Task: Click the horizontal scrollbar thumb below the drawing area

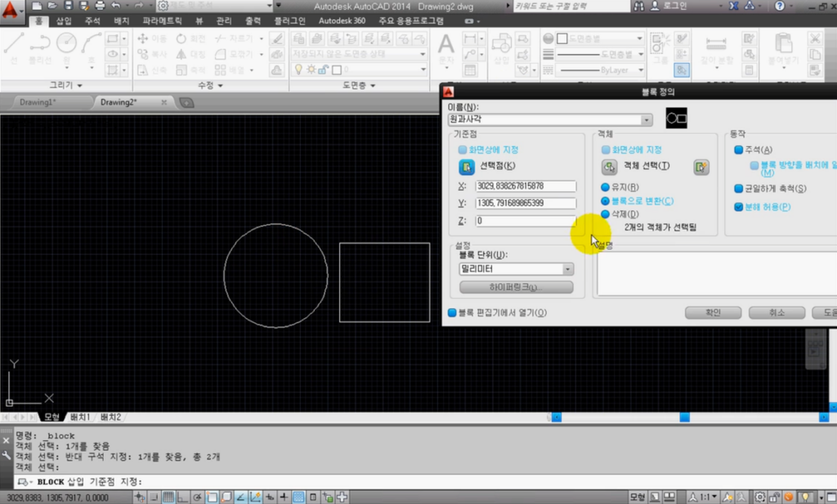Action: (x=684, y=417)
